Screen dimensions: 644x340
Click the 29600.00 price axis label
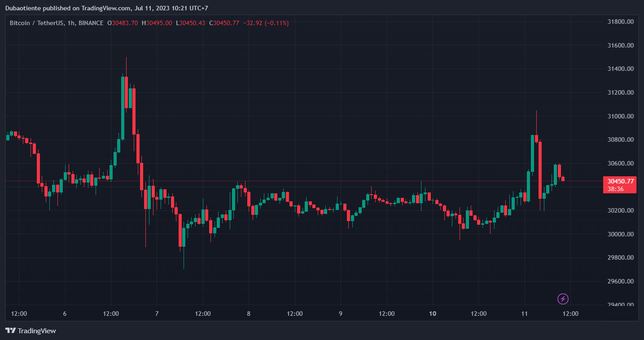(620, 281)
